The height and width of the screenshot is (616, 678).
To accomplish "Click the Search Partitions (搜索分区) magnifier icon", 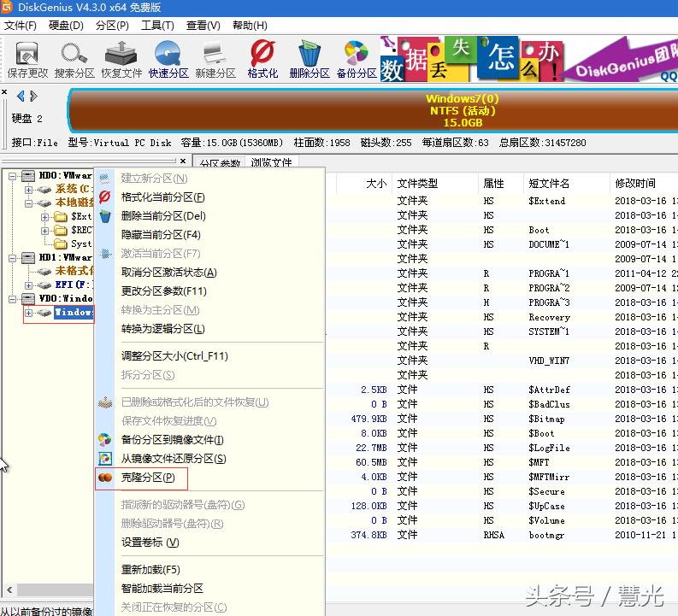I will (x=74, y=59).
